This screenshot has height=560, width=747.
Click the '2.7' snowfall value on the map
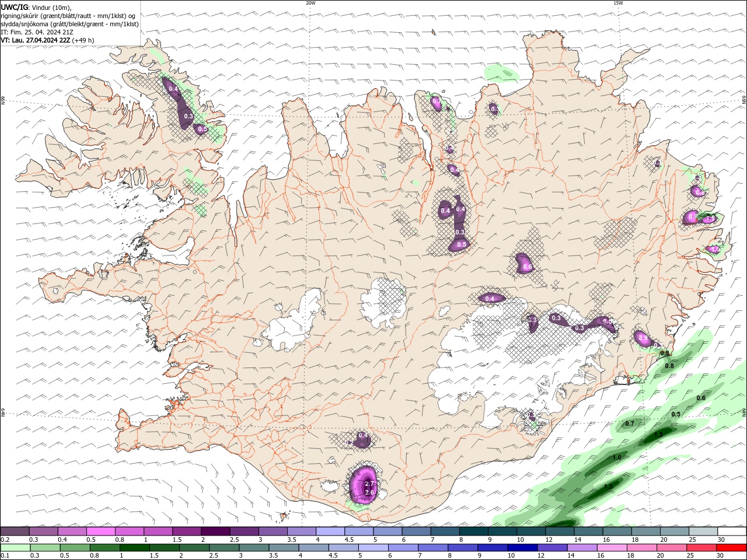tap(369, 484)
